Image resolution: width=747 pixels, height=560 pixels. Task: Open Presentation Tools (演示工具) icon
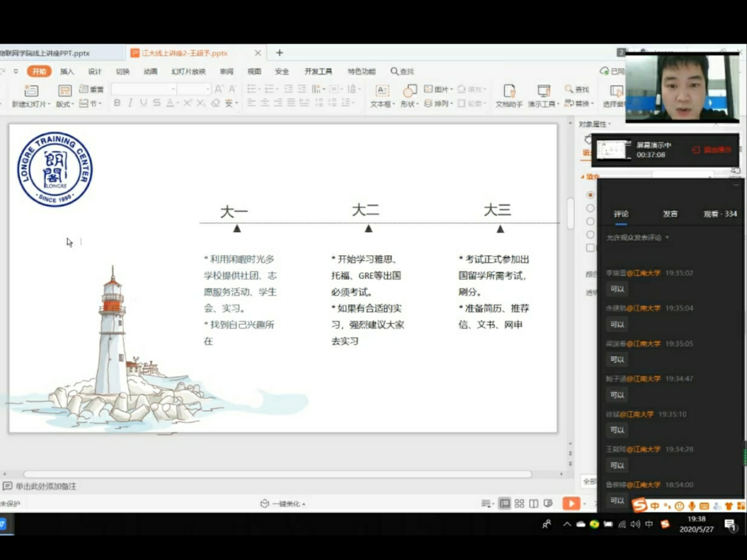pos(543,91)
